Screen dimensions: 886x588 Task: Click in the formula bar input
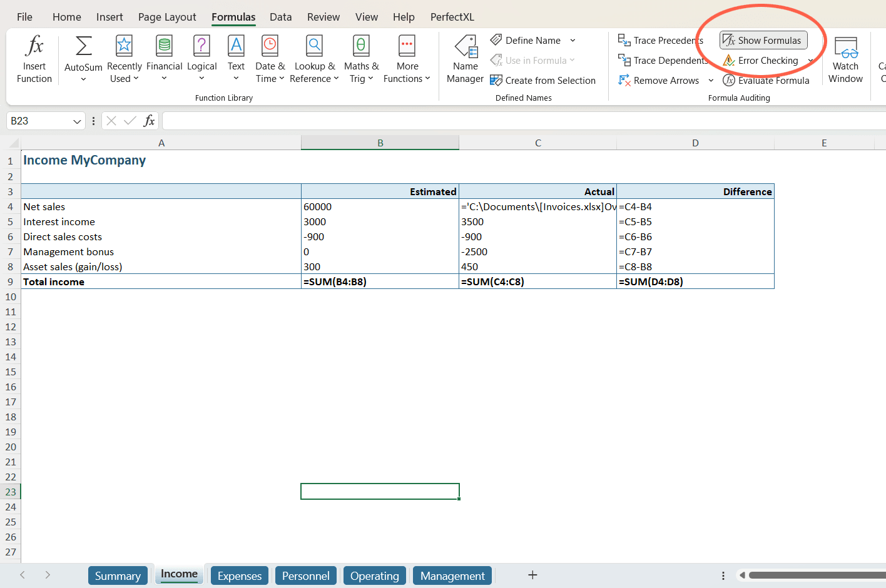point(501,121)
